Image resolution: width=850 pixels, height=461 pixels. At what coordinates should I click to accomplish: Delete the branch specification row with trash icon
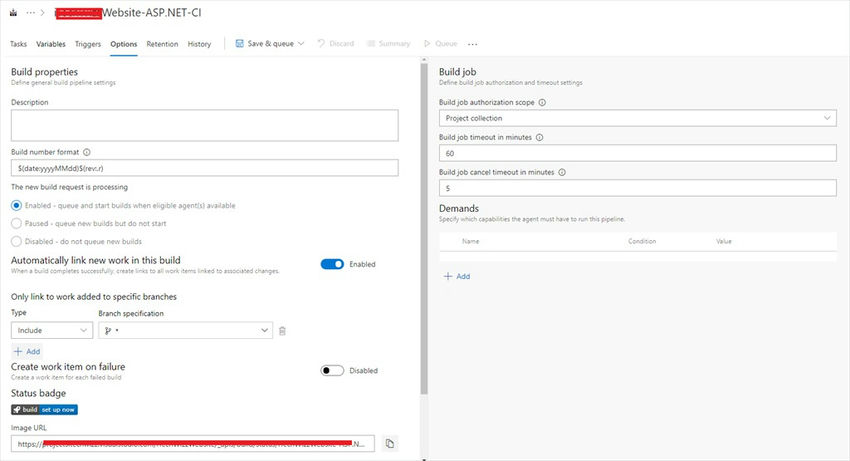283,330
